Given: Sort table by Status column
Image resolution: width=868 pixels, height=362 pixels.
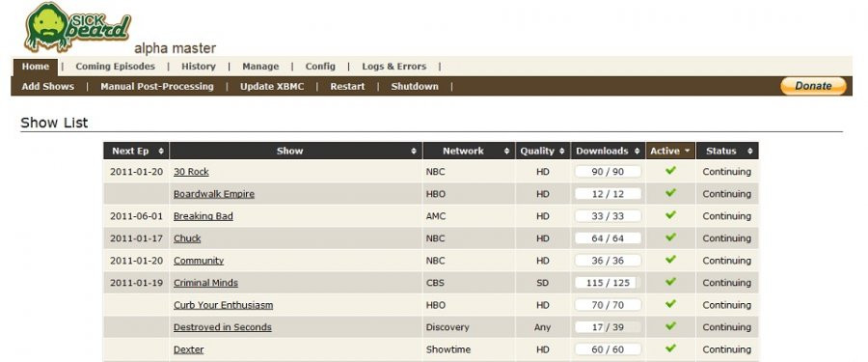Looking at the screenshot, I should click(727, 151).
